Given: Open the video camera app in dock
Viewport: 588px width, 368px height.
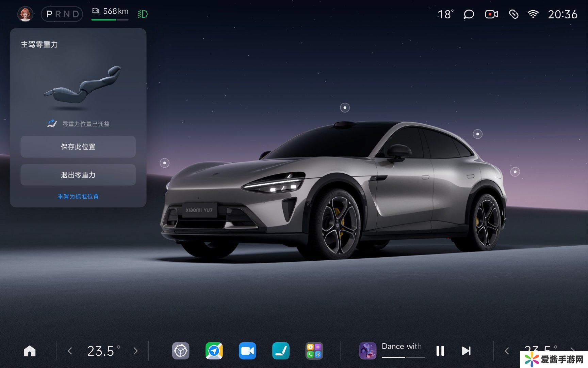Looking at the screenshot, I should point(247,351).
